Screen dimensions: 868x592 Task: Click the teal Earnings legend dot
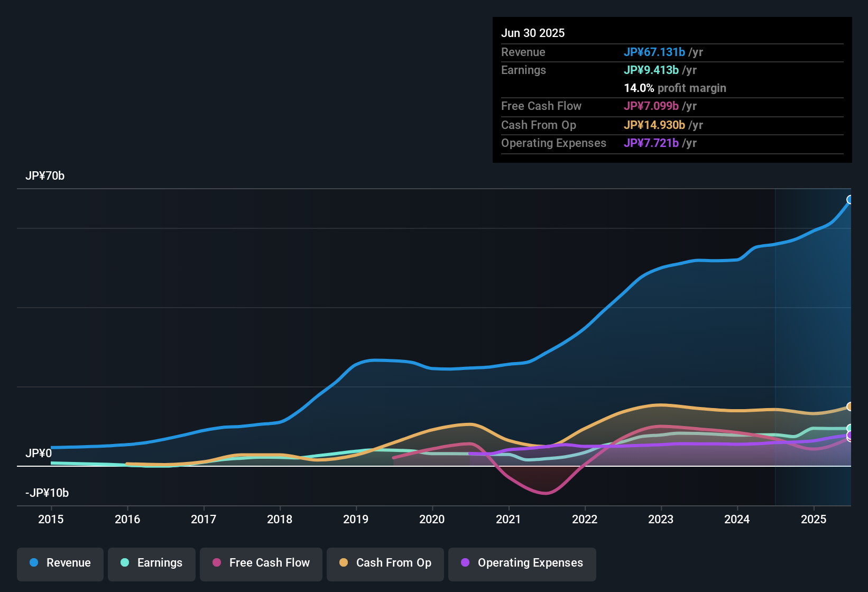125,563
